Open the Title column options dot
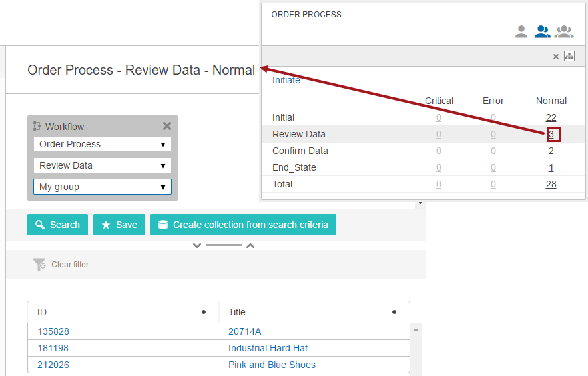 coord(394,312)
